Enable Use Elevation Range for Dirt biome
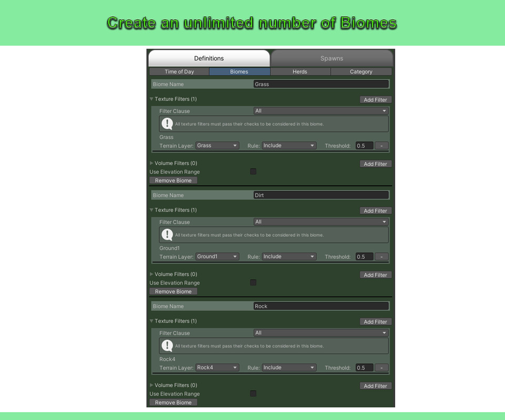 click(253, 282)
